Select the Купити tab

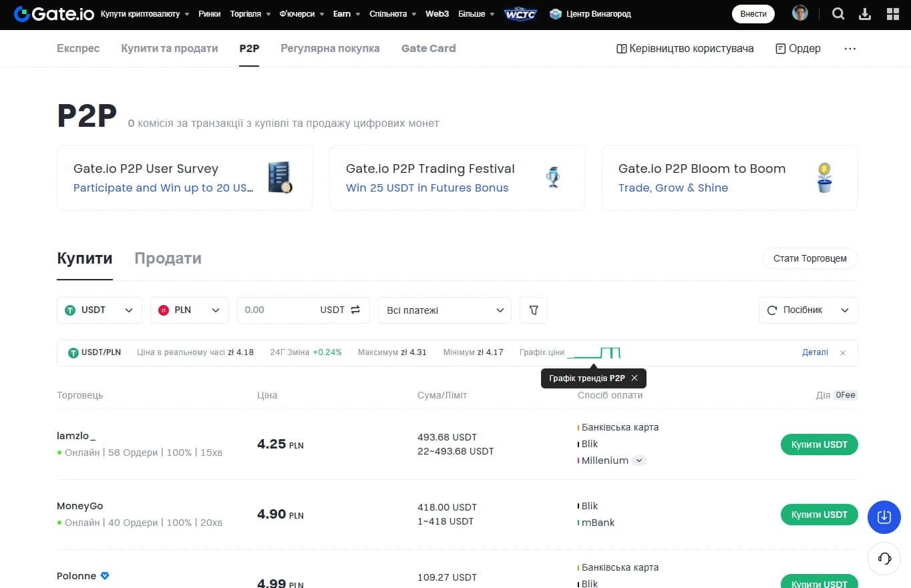coord(85,258)
